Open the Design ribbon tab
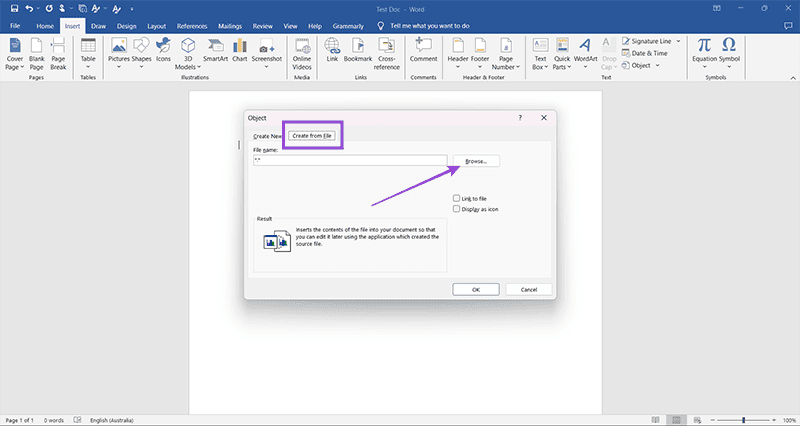 (126, 25)
